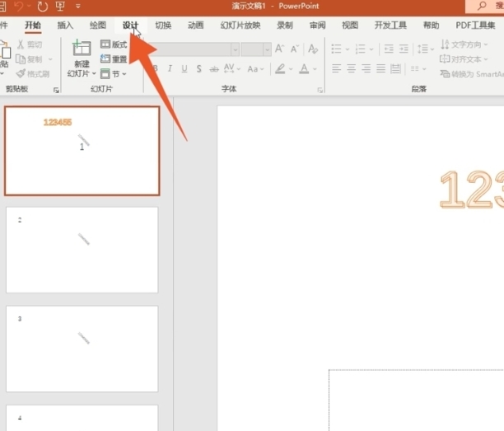This screenshot has width=504, height=431.
Task: Open the Design (设计) ribbon tab
Action: click(x=130, y=25)
